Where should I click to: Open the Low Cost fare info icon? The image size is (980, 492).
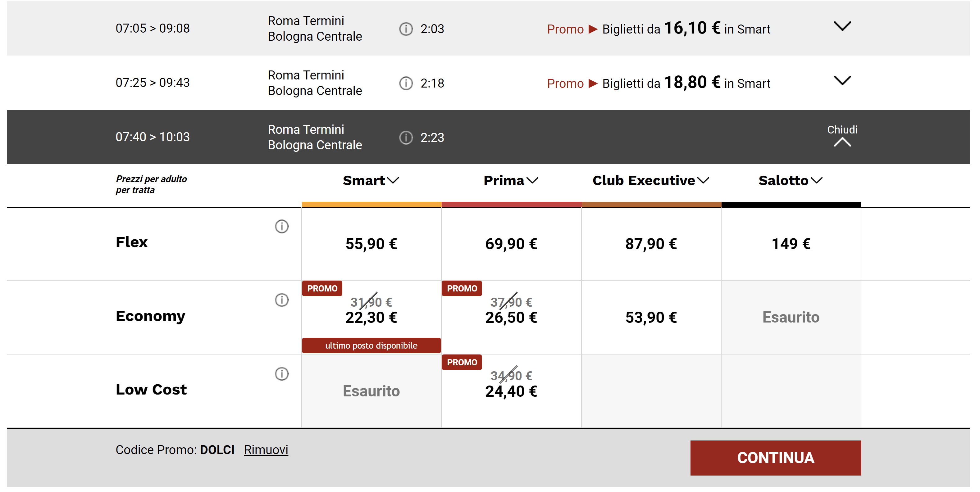281,374
